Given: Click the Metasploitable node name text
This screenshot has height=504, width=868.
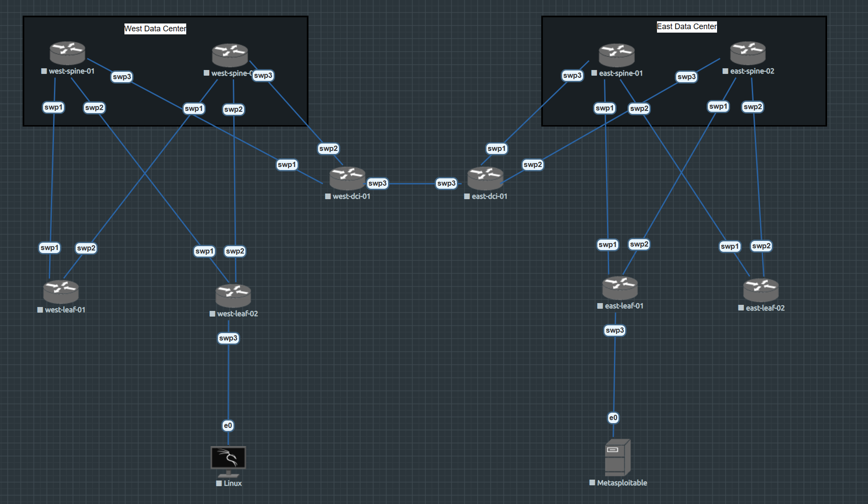Looking at the screenshot, I should [622, 483].
